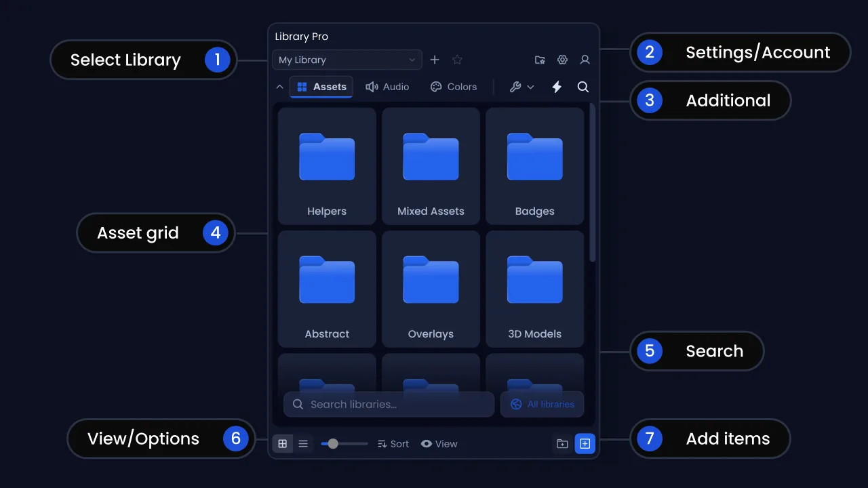Open the library folder settings icon

[x=540, y=60]
